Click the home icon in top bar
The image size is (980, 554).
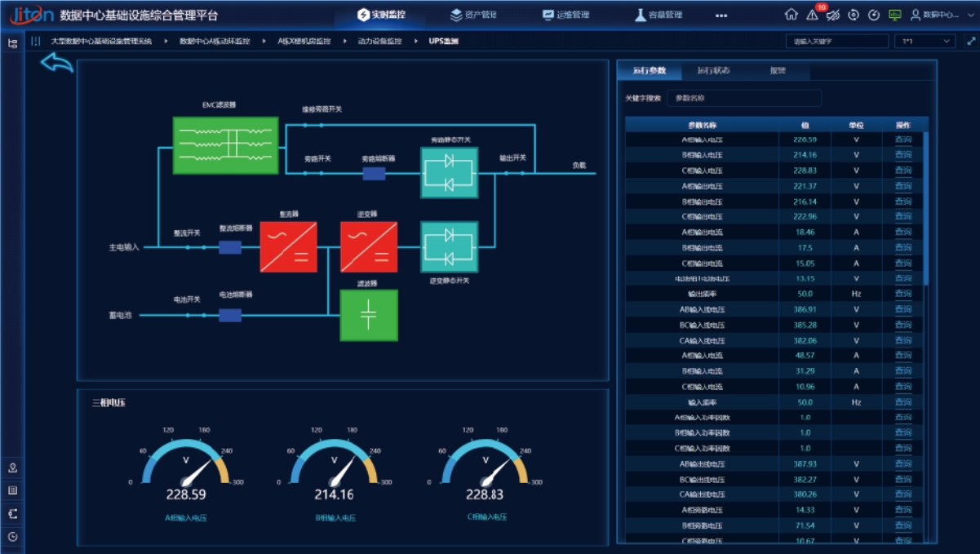(x=791, y=15)
